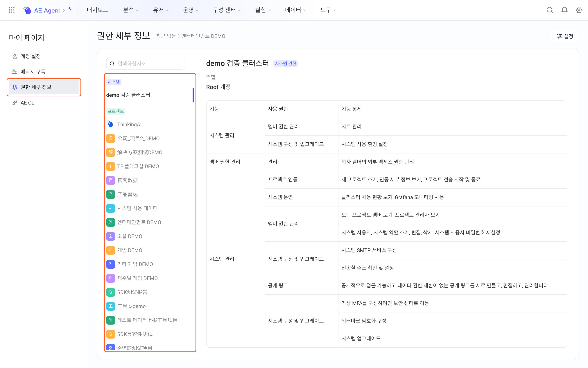
Task: Click the 검색하십시오 search field
Action: tap(146, 63)
